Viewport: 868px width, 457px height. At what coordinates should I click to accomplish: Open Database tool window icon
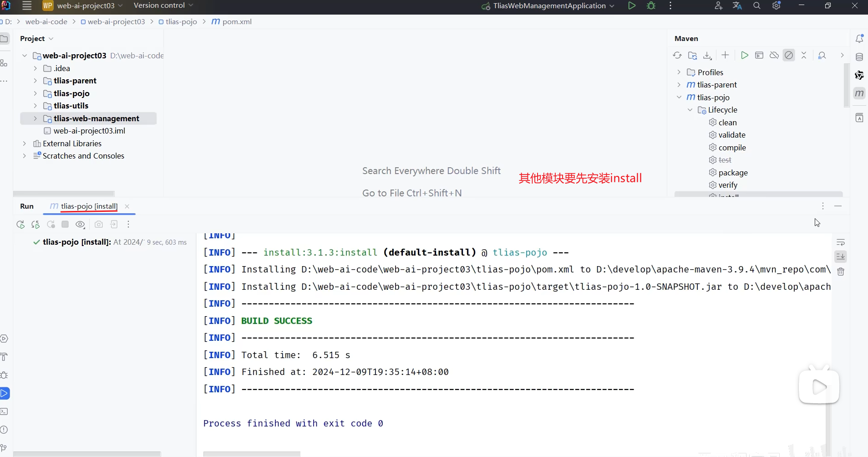point(859,57)
